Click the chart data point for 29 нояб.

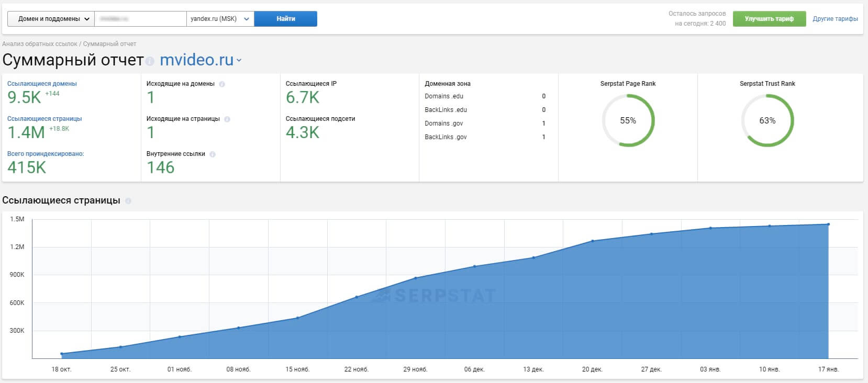coord(416,278)
